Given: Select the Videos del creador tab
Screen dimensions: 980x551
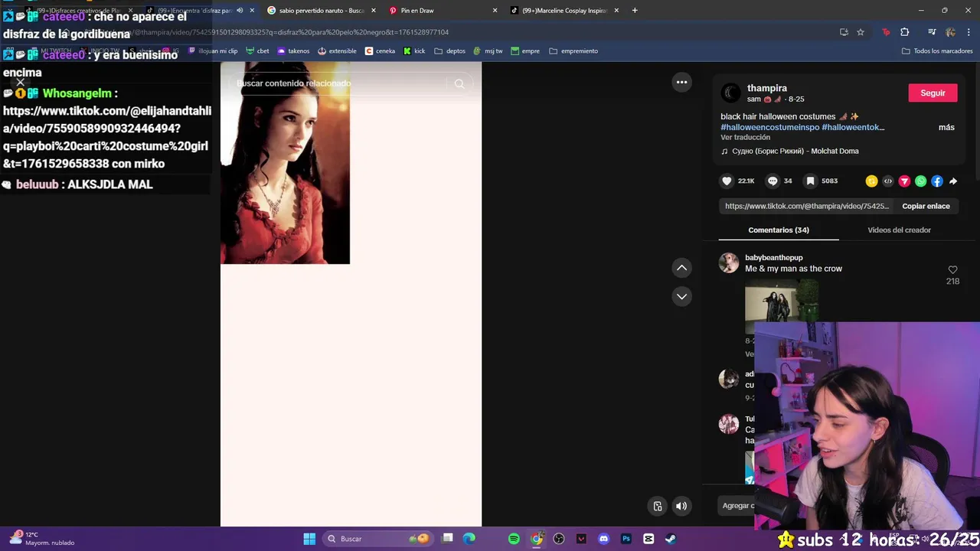Looking at the screenshot, I should click(x=899, y=230).
